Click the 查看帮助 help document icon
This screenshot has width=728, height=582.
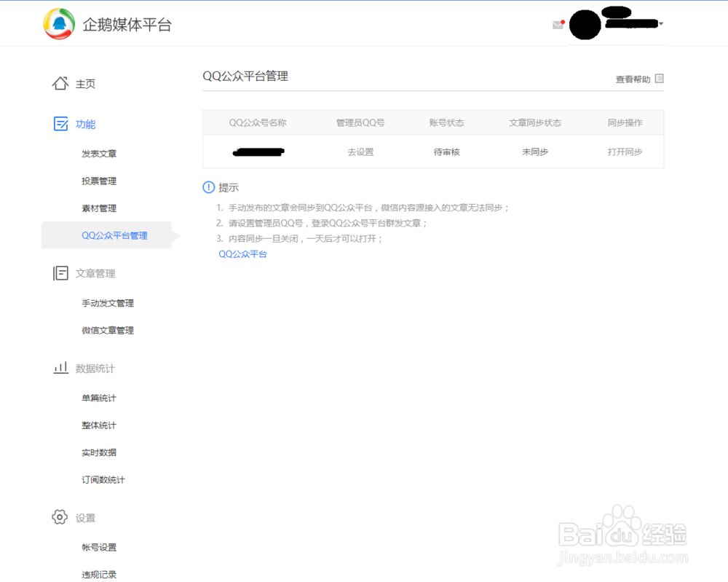[659, 78]
